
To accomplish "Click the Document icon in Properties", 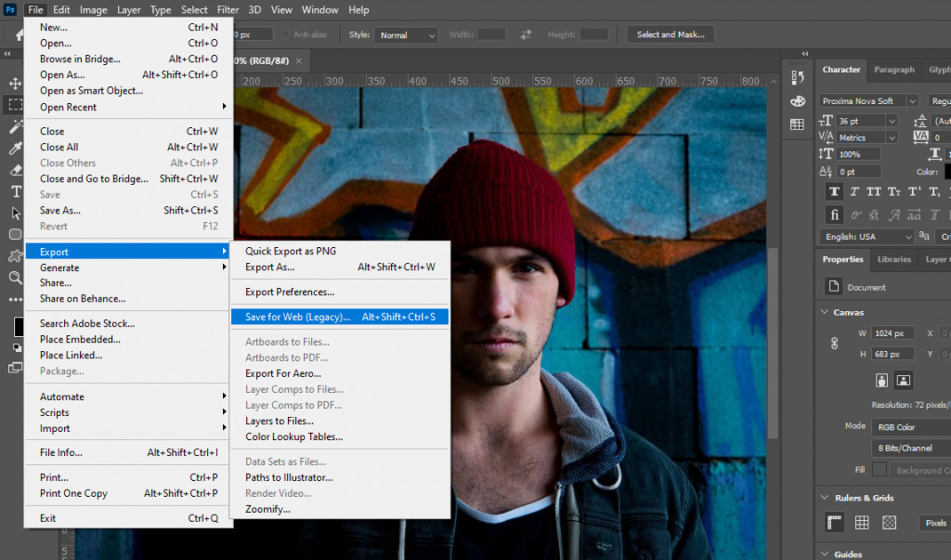I will (833, 286).
